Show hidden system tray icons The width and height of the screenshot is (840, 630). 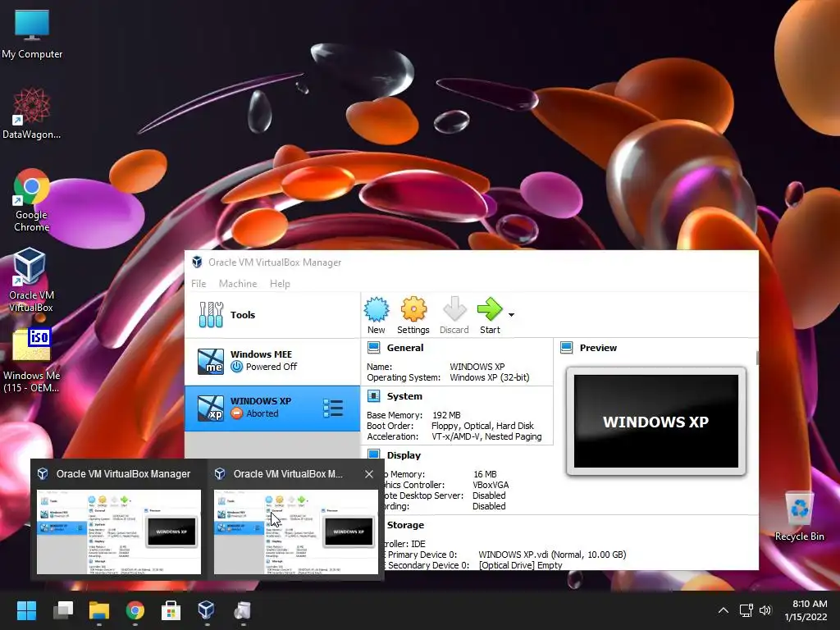pos(724,610)
